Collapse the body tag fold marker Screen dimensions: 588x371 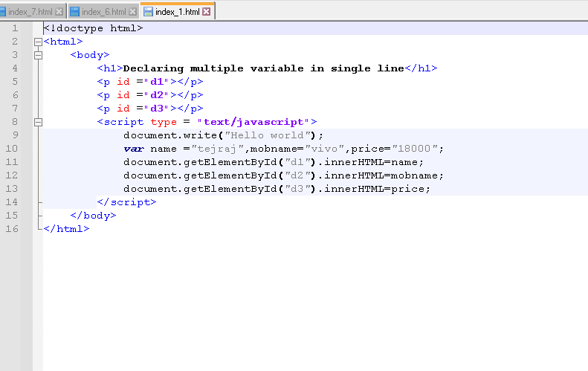[x=38, y=55]
